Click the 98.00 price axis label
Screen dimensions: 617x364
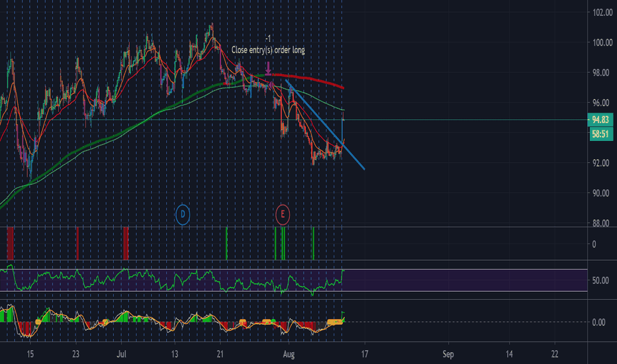(x=601, y=73)
